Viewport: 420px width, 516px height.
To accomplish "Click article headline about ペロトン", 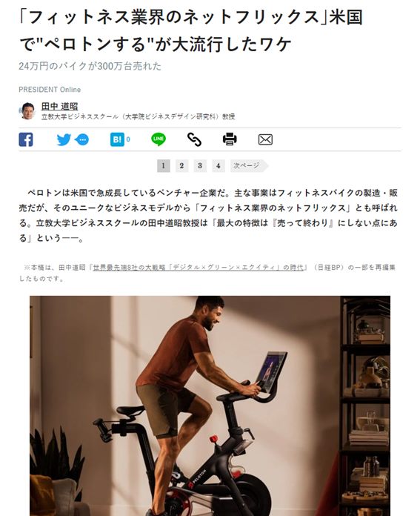I will point(191,30).
